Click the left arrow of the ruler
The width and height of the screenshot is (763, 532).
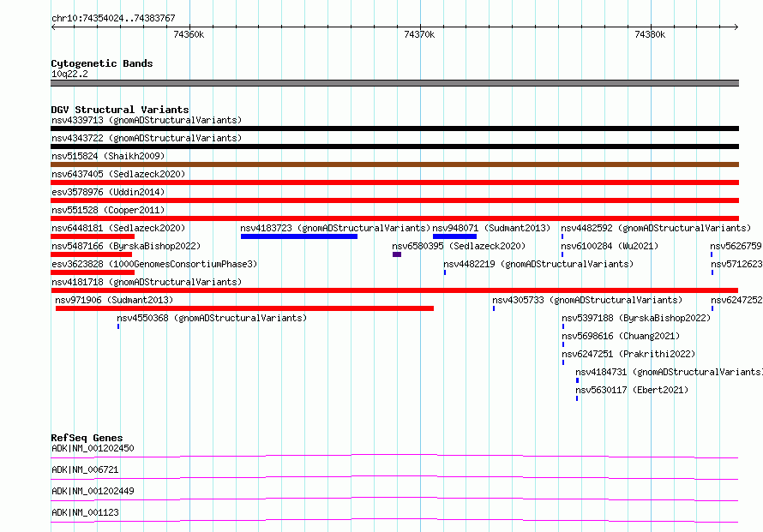(53, 27)
